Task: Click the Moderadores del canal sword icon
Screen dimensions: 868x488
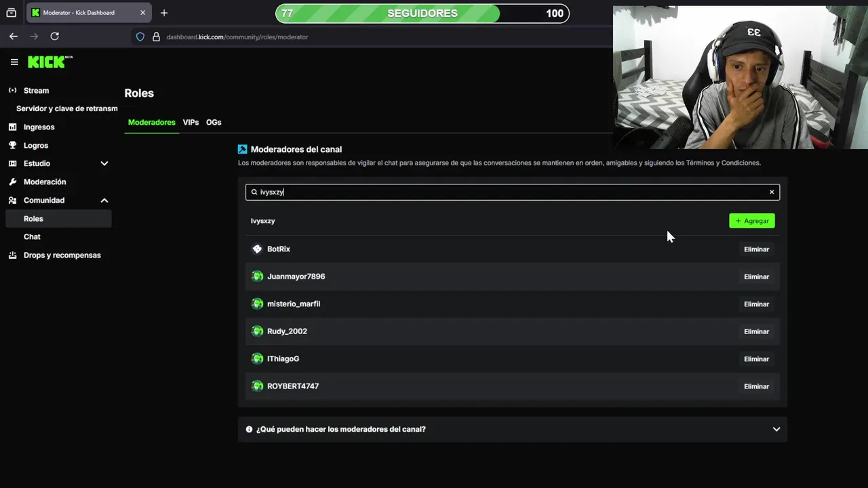Action: tap(242, 149)
